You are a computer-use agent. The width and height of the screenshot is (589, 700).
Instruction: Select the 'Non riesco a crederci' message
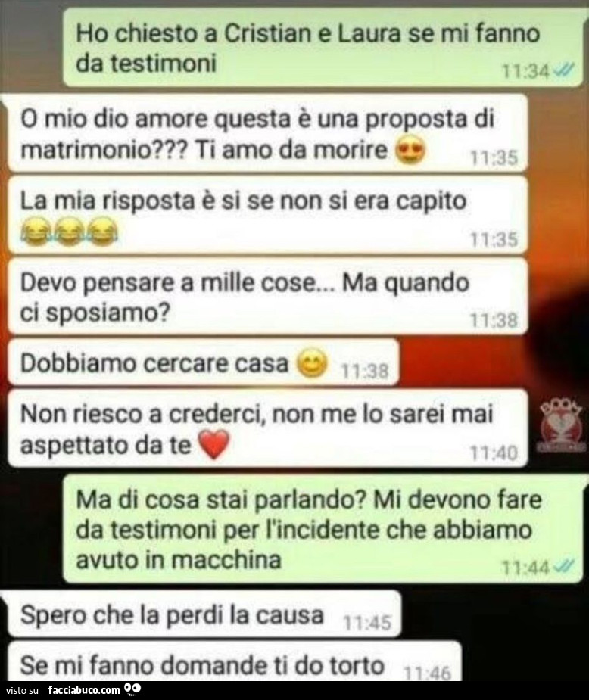click(x=267, y=428)
